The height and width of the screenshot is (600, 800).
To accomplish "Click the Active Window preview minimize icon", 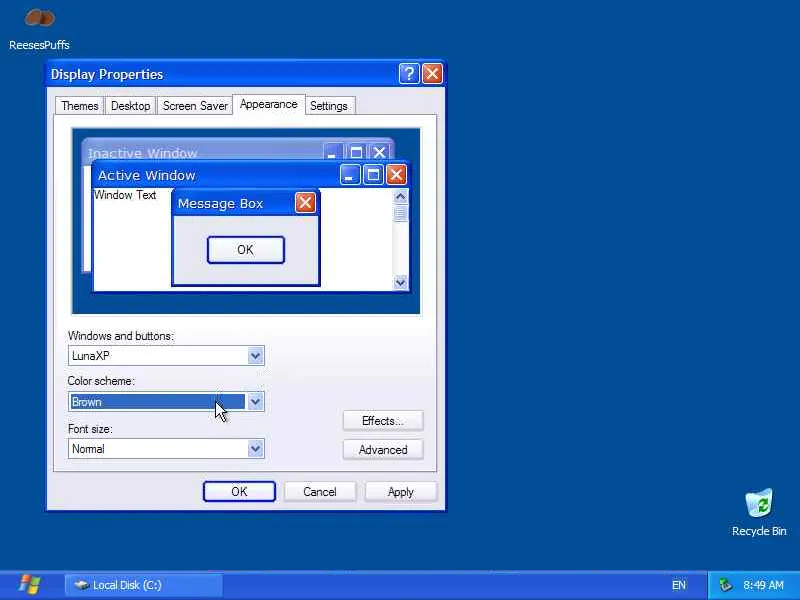I will (350, 175).
